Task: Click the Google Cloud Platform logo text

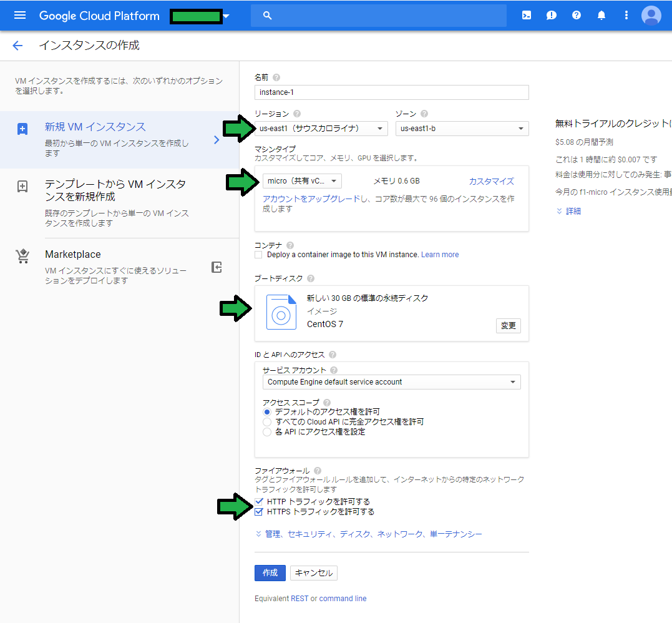Action: coord(99,16)
